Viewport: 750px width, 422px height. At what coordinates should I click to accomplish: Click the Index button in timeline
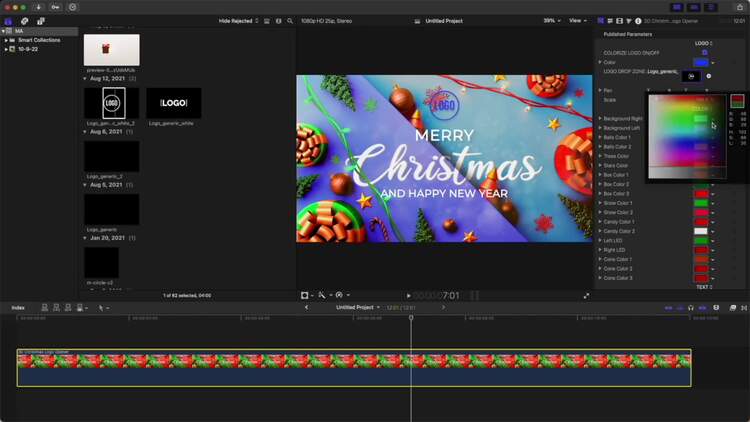18,308
